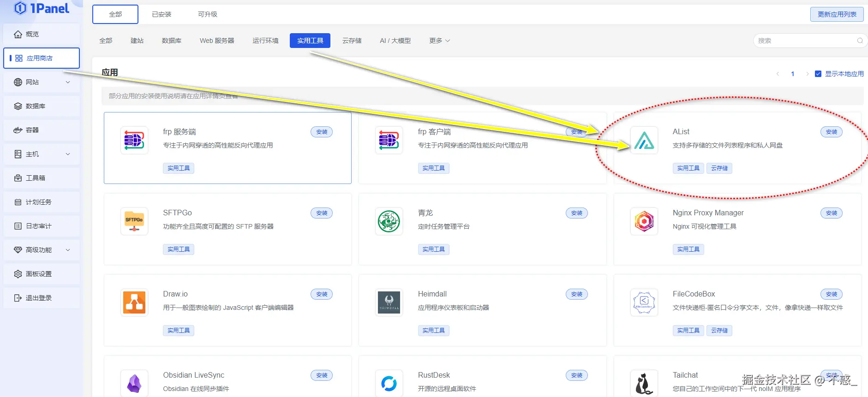Filter by 建站 category

[137, 41]
